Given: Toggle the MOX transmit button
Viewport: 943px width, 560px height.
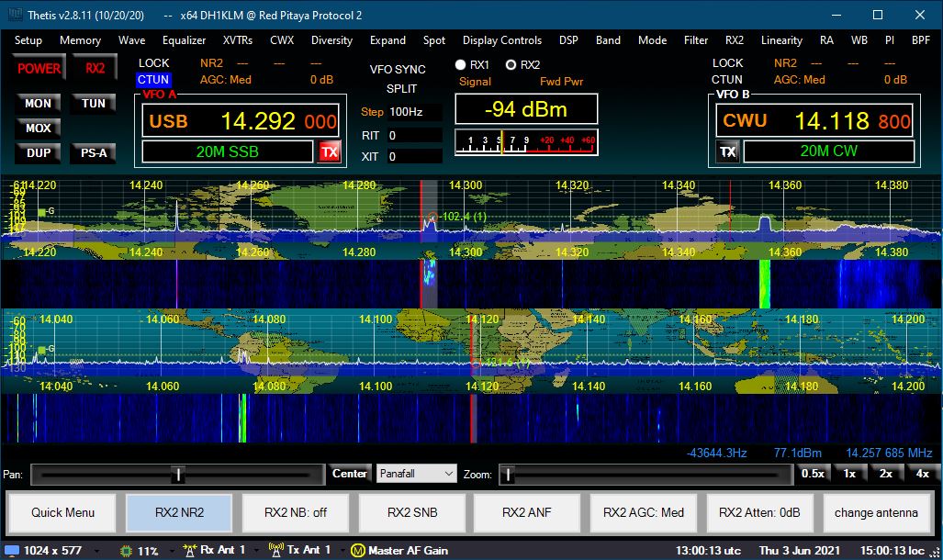Looking at the screenshot, I should [x=39, y=129].
